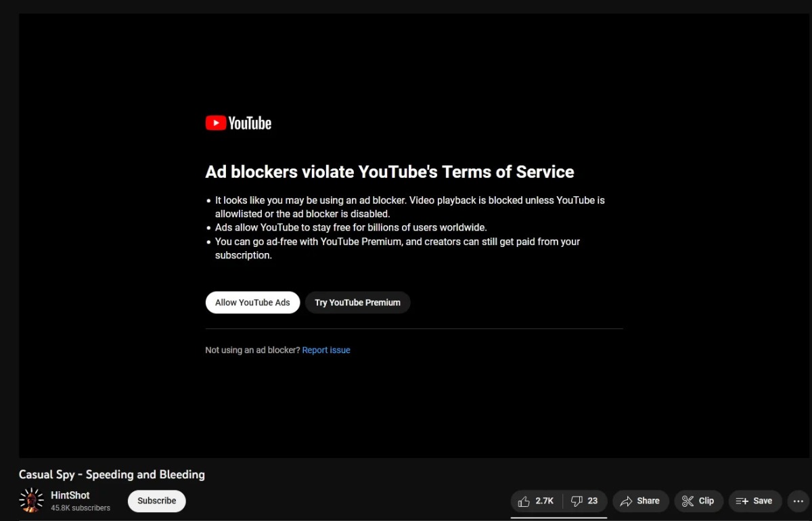
Task: Open HintShot channel avatar
Action: (31, 501)
